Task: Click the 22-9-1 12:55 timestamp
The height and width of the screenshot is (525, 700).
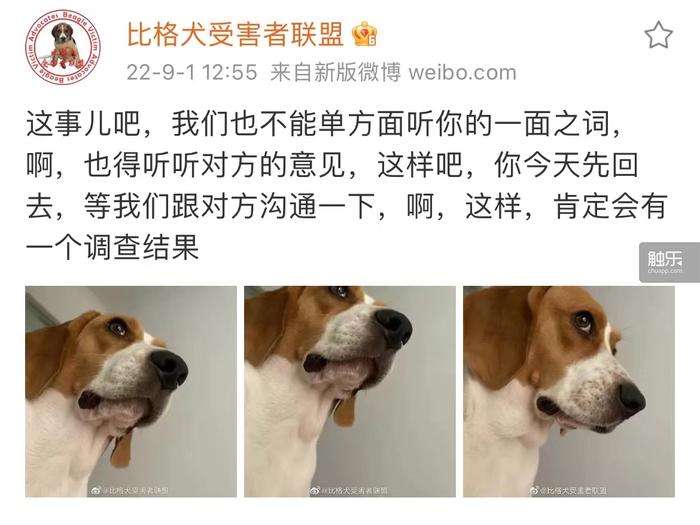Action: [192, 72]
